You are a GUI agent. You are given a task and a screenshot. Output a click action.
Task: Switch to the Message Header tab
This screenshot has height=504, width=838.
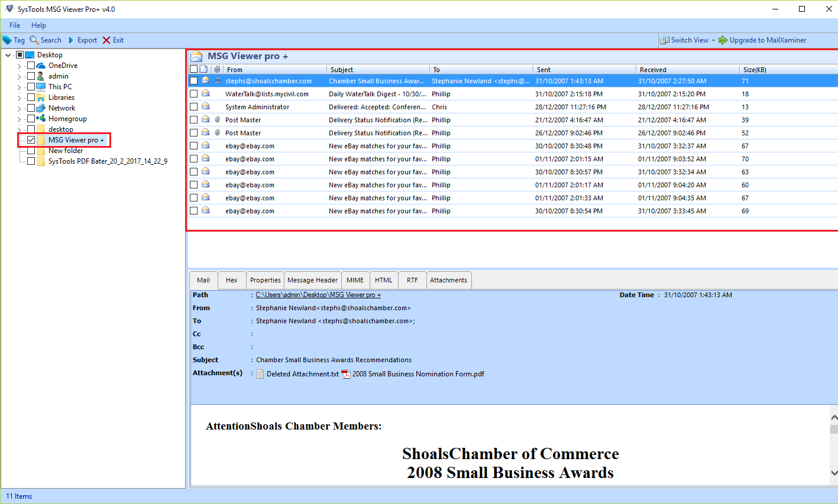click(312, 280)
